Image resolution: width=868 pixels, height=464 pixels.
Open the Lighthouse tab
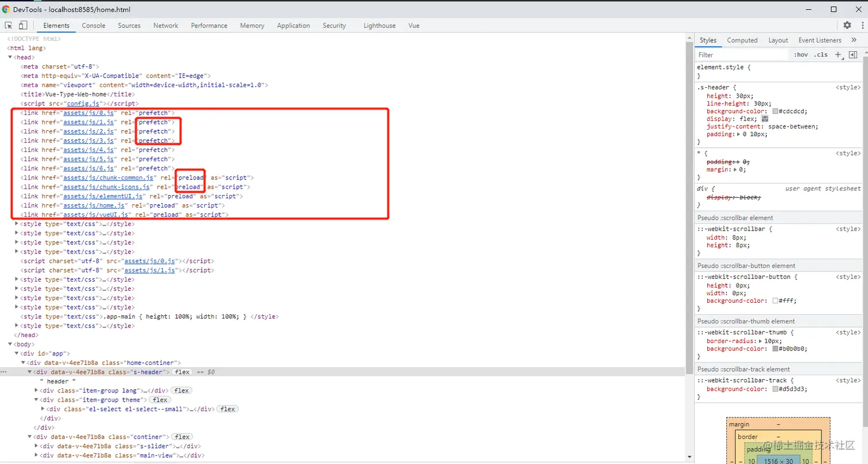(379, 25)
